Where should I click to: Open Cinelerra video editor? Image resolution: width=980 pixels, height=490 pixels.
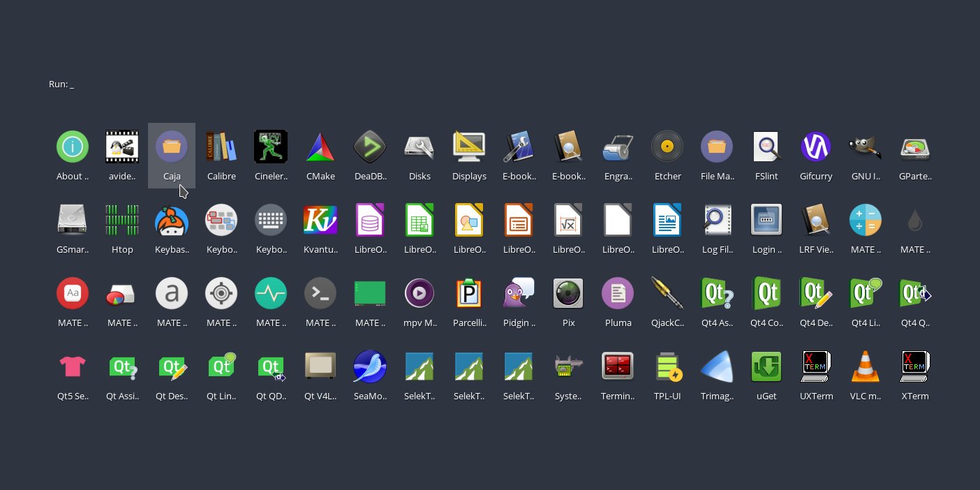[x=271, y=156]
